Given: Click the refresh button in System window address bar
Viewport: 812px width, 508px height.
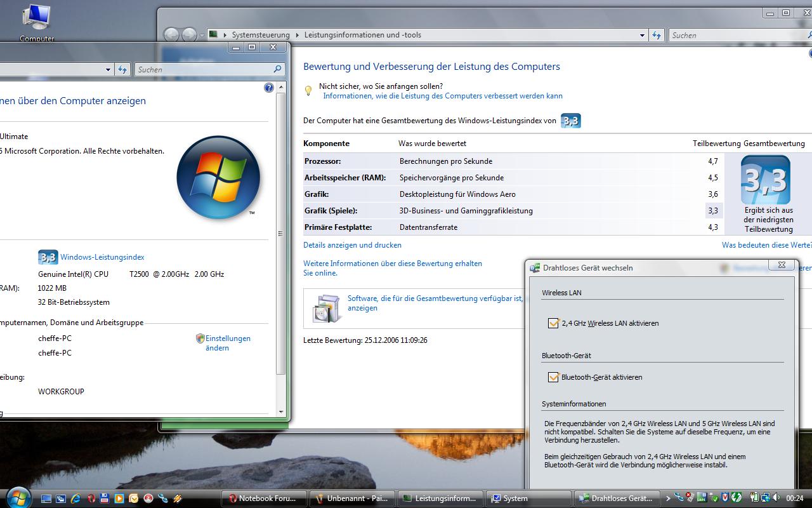Looking at the screenshot, I should pos(122,69).
